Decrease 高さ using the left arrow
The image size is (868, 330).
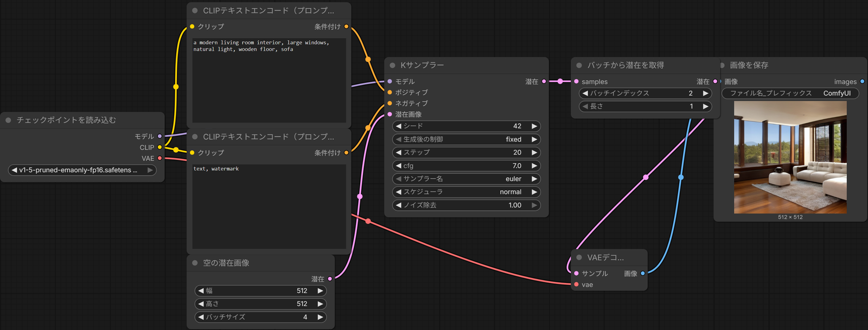coord(201,304)
